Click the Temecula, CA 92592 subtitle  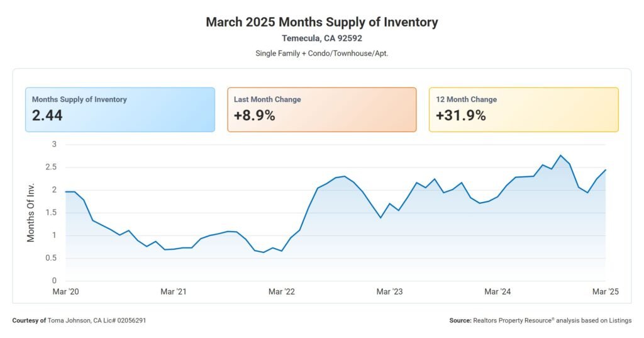(x=321, y=38)
